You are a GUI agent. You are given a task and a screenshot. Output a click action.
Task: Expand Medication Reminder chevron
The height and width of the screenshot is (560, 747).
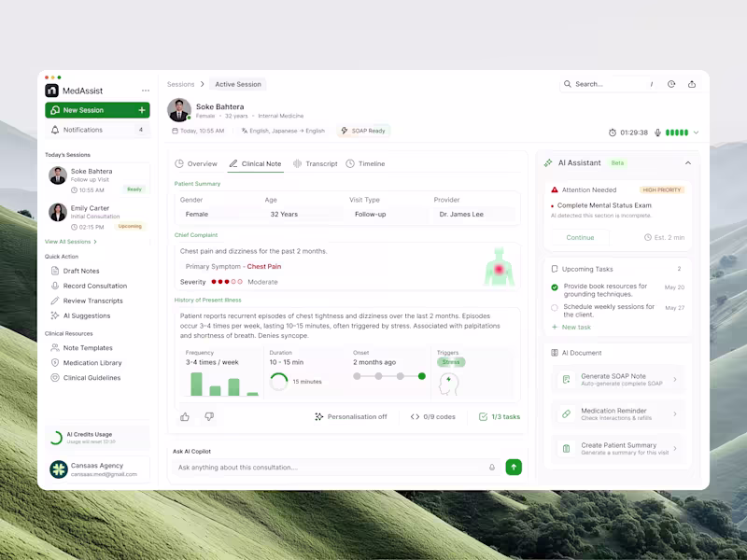click(x=675, y=413)
